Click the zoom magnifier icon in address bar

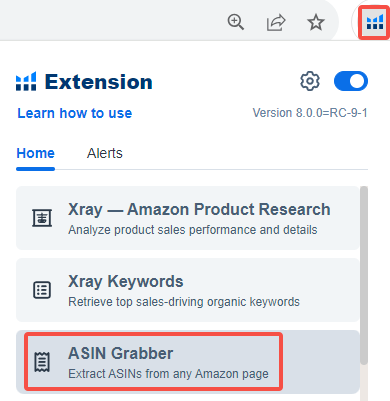[236, 22]
